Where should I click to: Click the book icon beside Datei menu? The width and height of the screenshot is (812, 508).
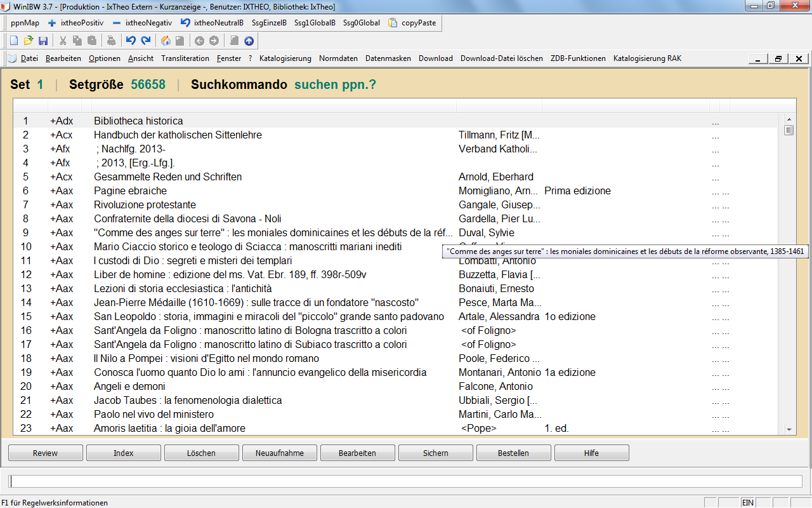[13, 58]
